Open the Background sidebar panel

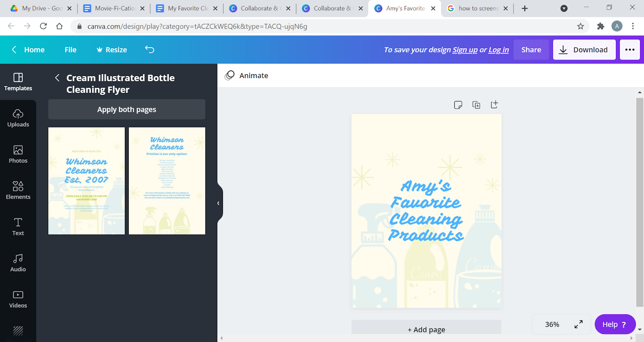tap(18, 331)
